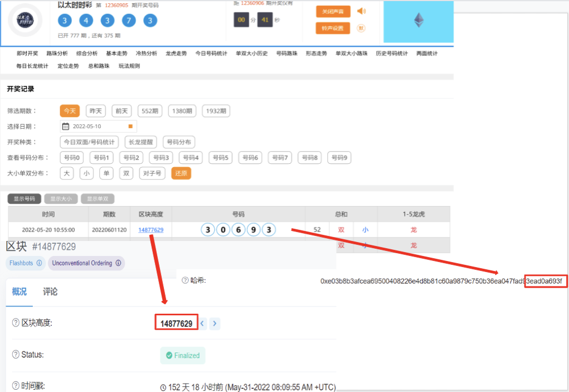569x392 pixels.
Task: Click the help icon beside 哈希
Action: point(185,280)
